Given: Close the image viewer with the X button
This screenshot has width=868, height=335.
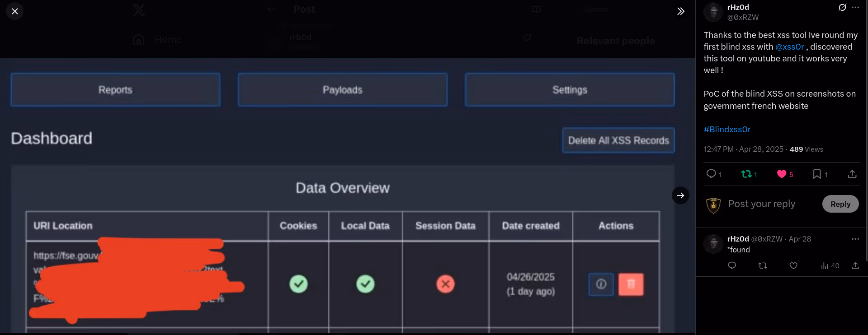Looking at the screenshot, I should point(15,11).
